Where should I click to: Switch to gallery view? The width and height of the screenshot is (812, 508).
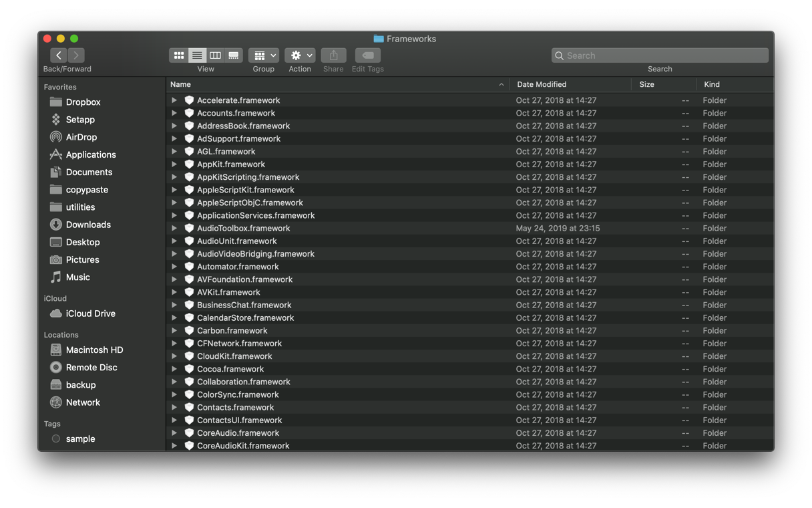pyautogui.click(x=234, y=55)
